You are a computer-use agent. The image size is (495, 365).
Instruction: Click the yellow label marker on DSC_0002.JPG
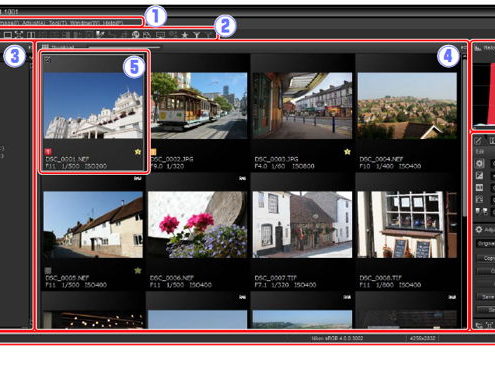click(153, 152)
